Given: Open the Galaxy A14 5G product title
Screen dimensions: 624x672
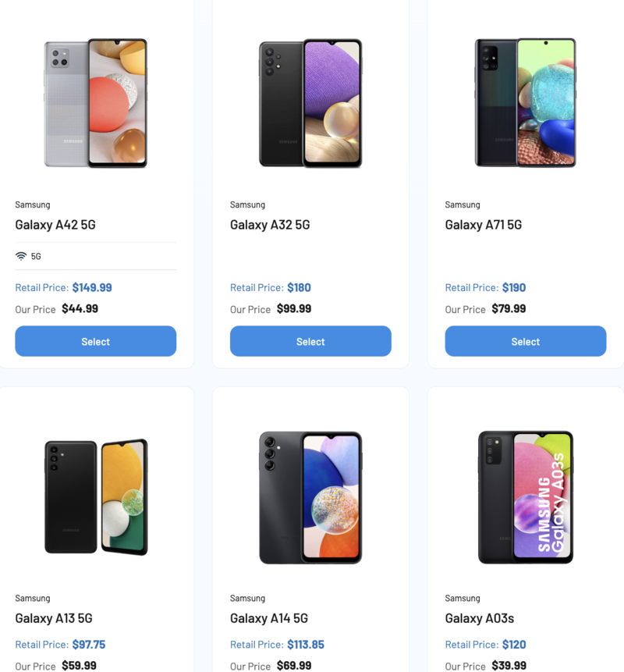Looking at the screenshot, I should pyautogui.click(x=269, y=618).
